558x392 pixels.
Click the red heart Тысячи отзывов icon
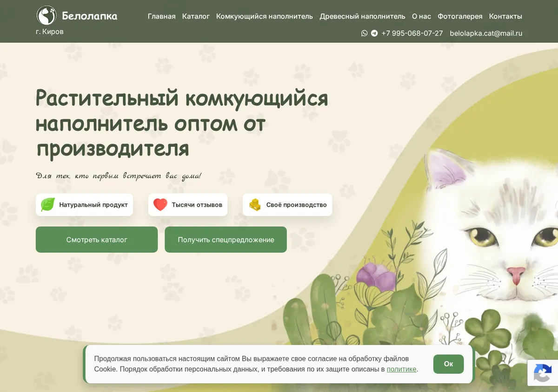(x=160, y=205)
